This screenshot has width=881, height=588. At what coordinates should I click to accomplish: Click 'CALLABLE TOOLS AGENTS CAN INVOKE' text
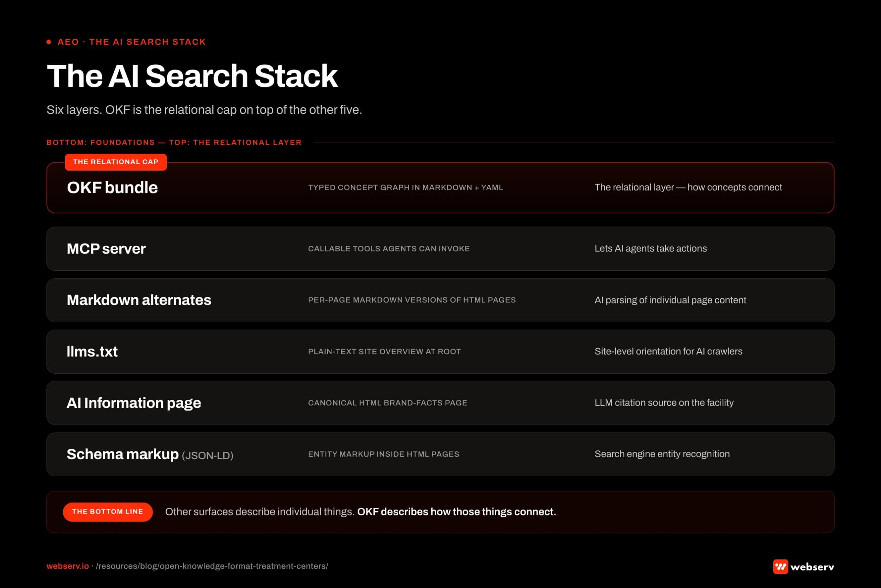(x=389, y=249)
